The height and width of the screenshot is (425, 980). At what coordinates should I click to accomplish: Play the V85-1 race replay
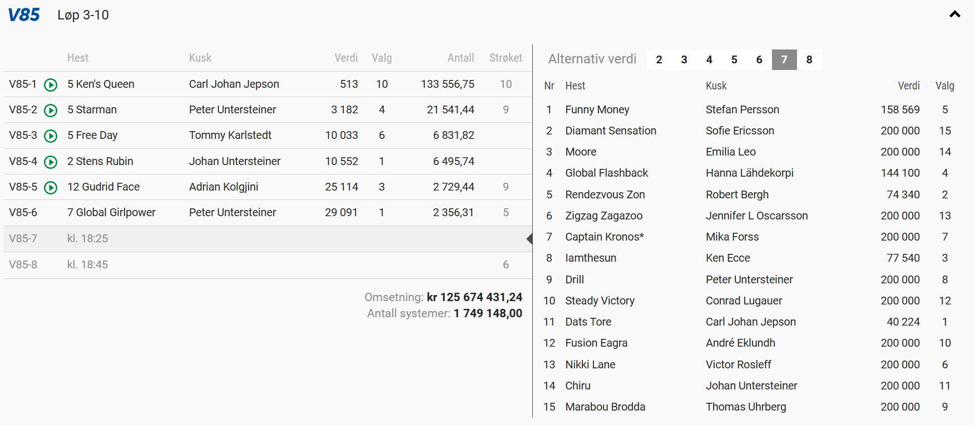point(51,84)
